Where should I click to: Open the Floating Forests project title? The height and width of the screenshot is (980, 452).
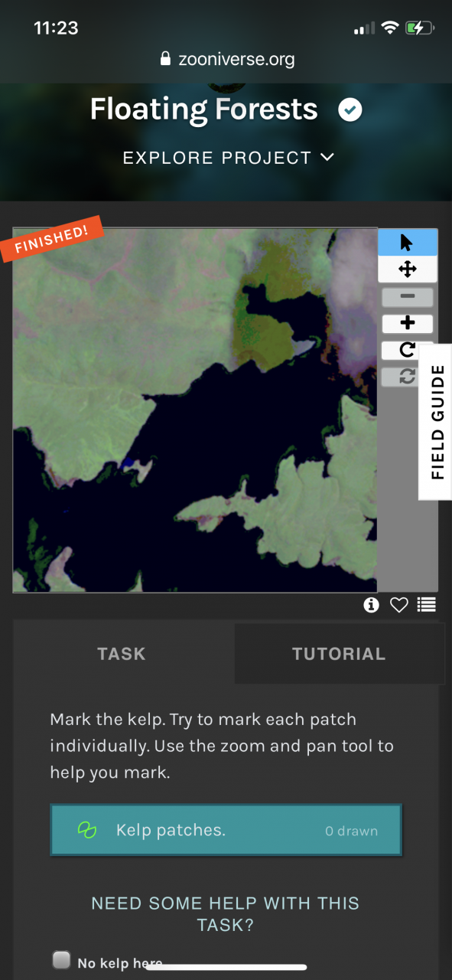204,109
